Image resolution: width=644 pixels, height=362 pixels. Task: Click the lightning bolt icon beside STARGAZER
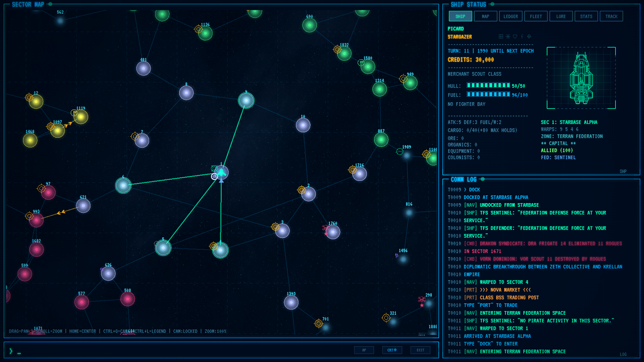[x=522, y=37]
